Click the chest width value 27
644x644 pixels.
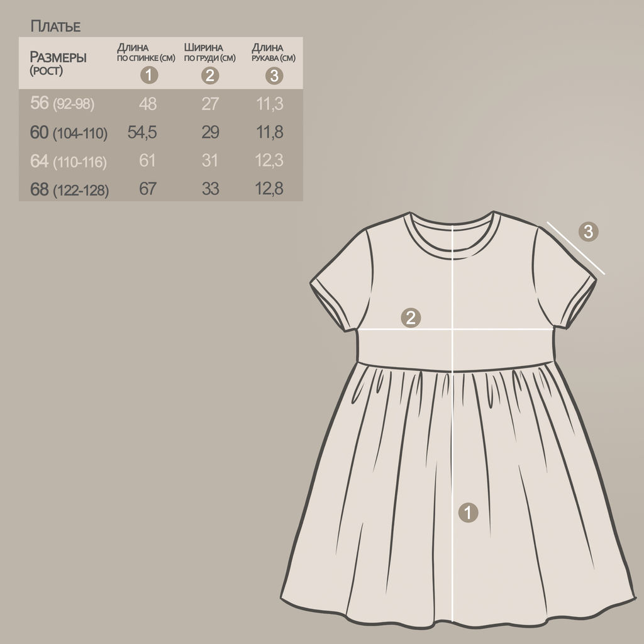[210, 104]
